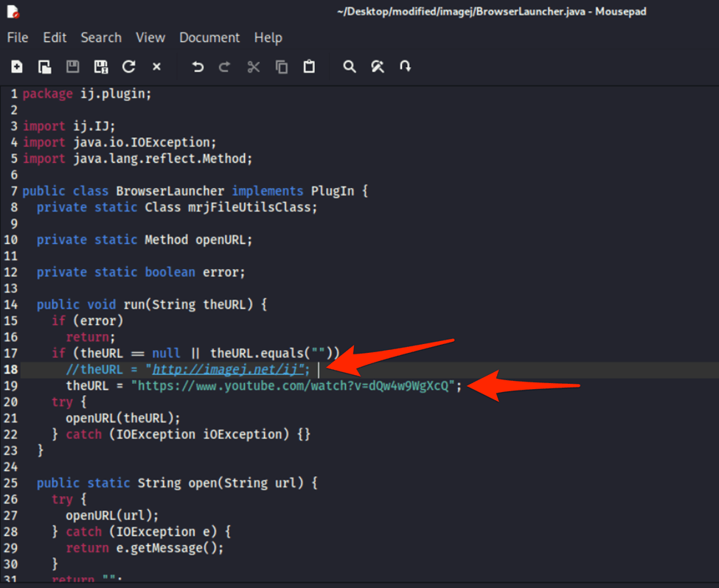Click the Open file toolbar icon
This screenshot has height=588, width=719.
coord(44,67)
